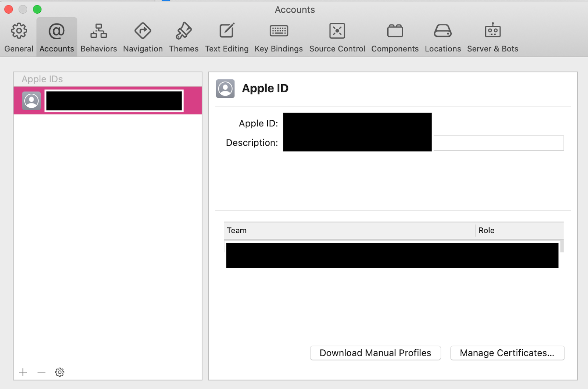
Task: Click the Download Manual Profiles button
Action: point(375,353)
